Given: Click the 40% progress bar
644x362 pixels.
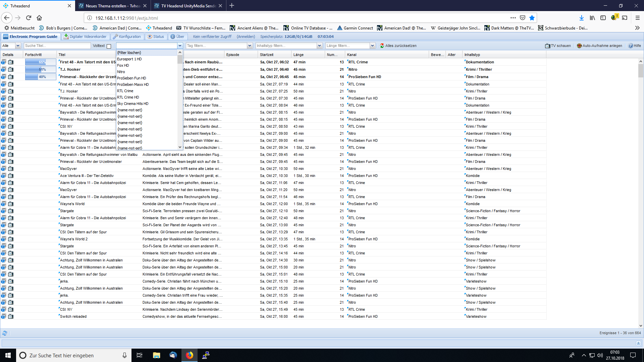Looking at the screenshot, I should 40,77.
